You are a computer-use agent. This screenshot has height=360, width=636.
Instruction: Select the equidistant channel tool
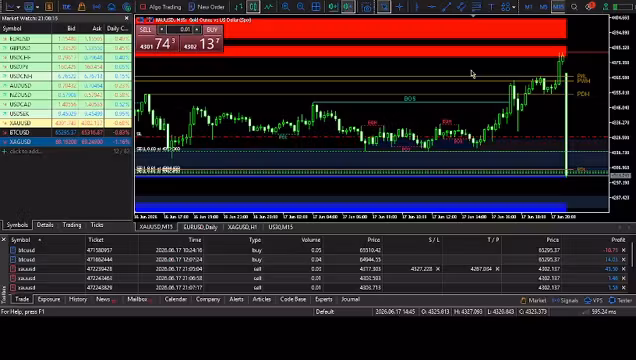tap(461, 7)
